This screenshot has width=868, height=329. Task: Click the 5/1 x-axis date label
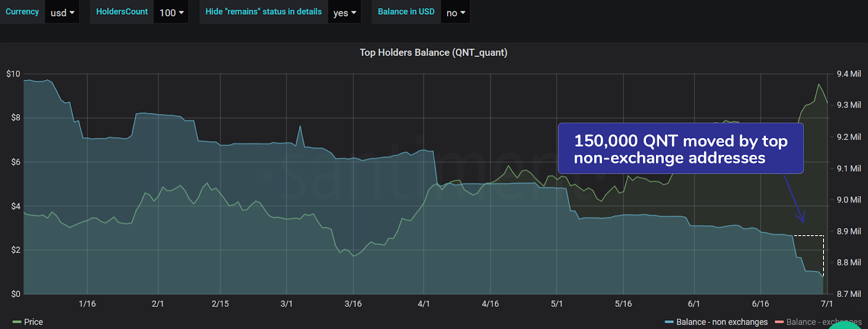[557, 304]
